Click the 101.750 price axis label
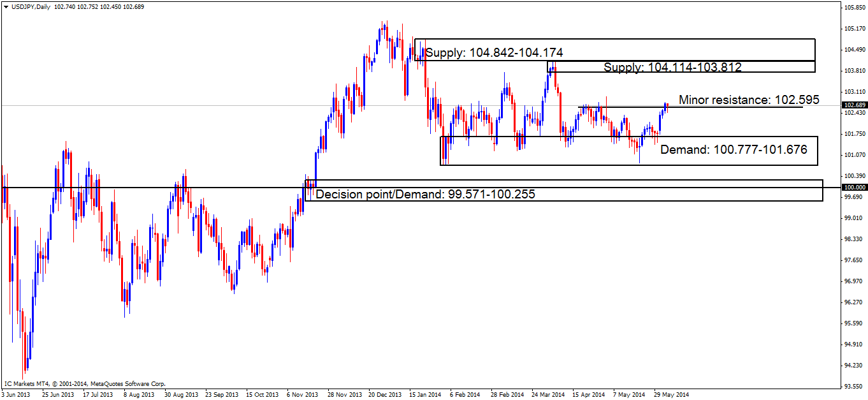 point(853,134)
